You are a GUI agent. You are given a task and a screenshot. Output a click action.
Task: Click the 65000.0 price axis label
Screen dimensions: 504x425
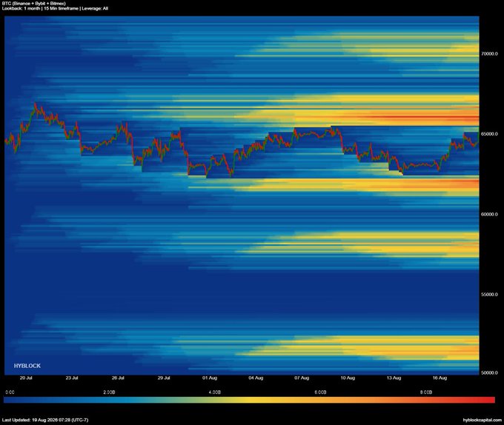pos(489,134)
